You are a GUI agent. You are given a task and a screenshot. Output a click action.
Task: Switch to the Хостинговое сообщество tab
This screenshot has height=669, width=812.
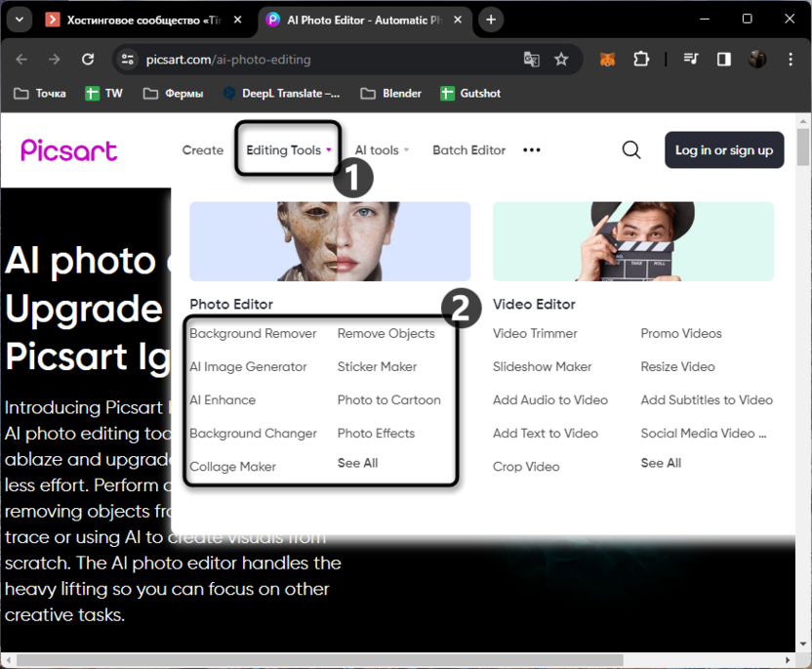(137, 20)
